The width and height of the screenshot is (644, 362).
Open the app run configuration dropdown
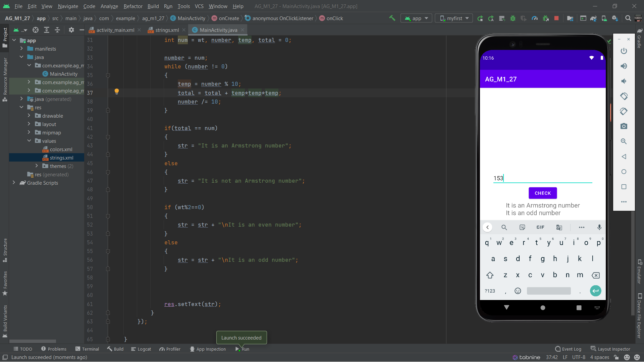point(416,18)
